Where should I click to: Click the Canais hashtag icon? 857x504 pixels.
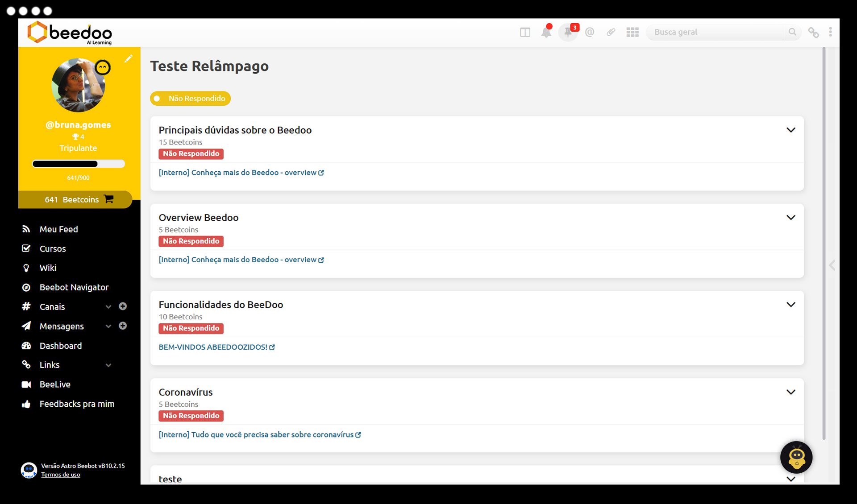[26, 306]
